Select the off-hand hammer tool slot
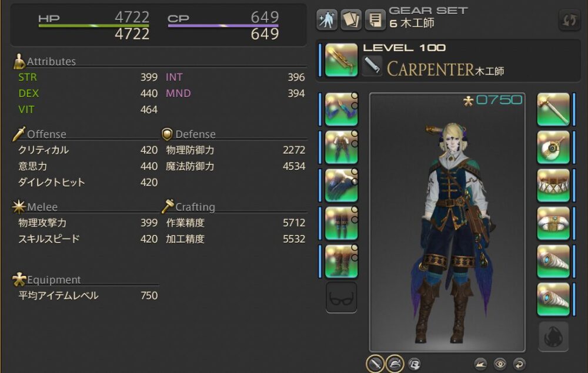Viewport: 588px width, 373px height. tap(553, 109)
